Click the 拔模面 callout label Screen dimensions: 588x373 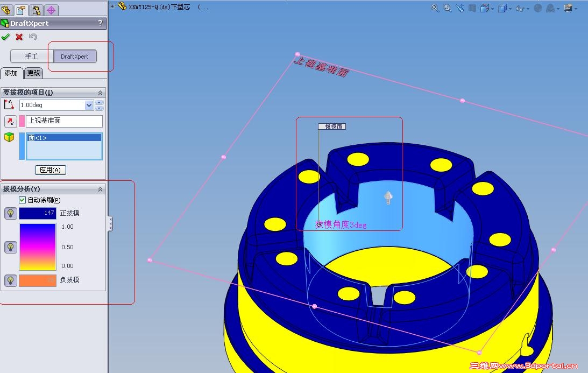point(332,126)
